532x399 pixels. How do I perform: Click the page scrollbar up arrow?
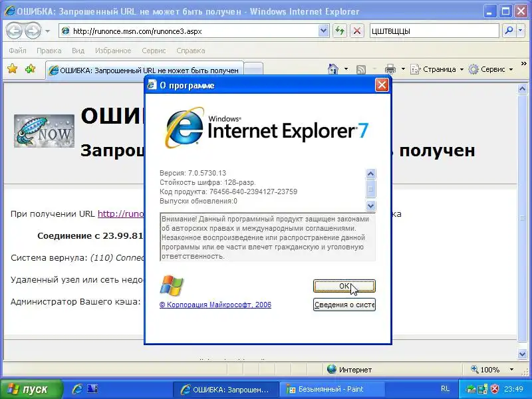523,89
